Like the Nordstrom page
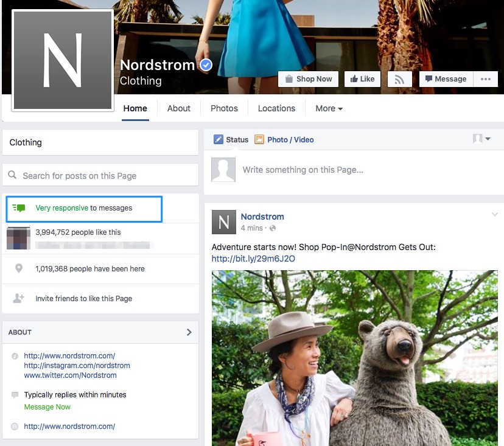The height and width of the screenshot is (446, 504). [362, 79]
